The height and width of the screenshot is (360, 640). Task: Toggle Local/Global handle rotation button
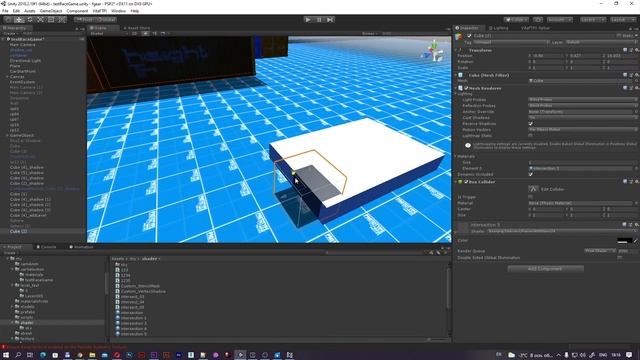pyautogui.click(x=107, y=19)
